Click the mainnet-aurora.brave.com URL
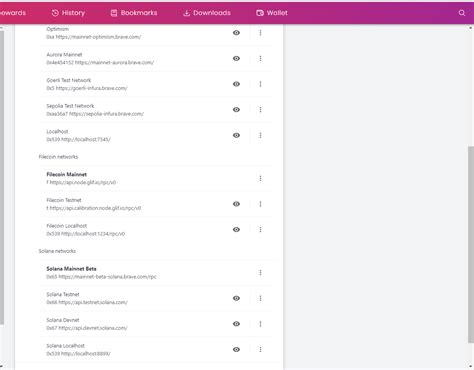The image size is (474, 370). (114, 63)
